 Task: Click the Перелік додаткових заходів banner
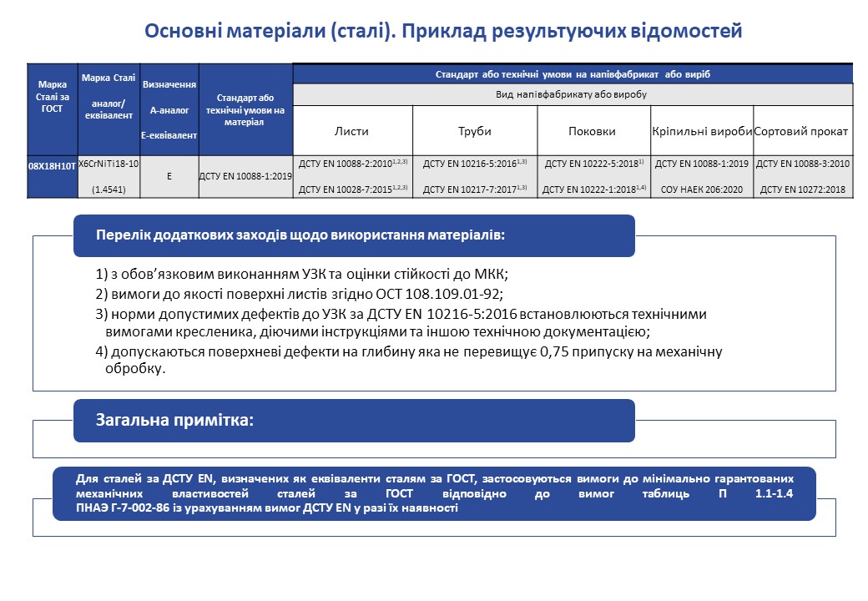point(354,235)
